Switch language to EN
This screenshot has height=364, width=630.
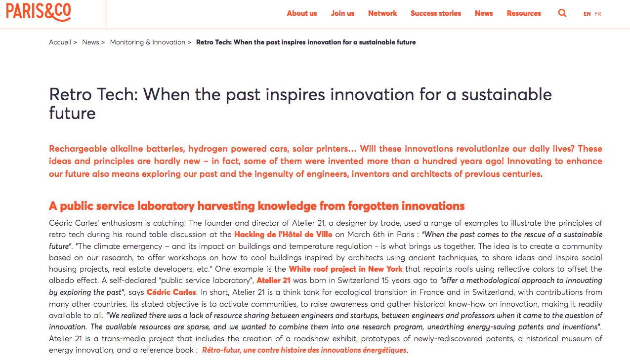click(x=587, y=14)
